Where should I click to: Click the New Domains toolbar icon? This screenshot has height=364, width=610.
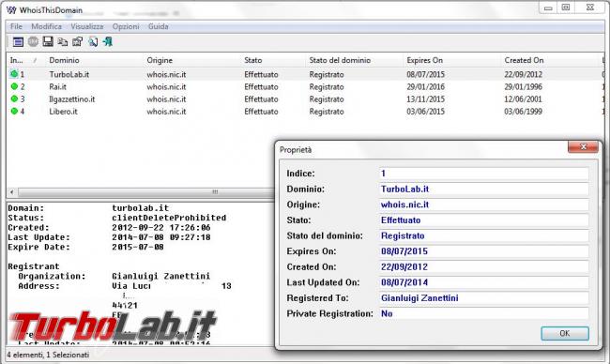click(18, 41)
